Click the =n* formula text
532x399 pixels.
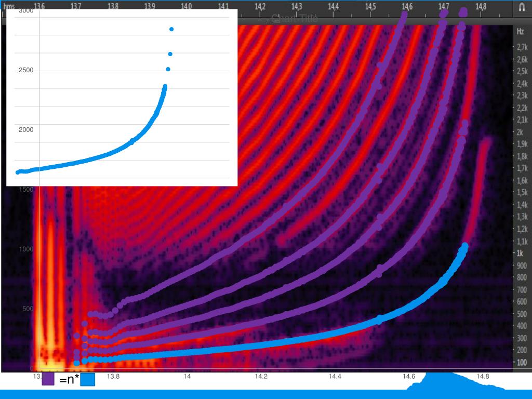click(69, 380)
